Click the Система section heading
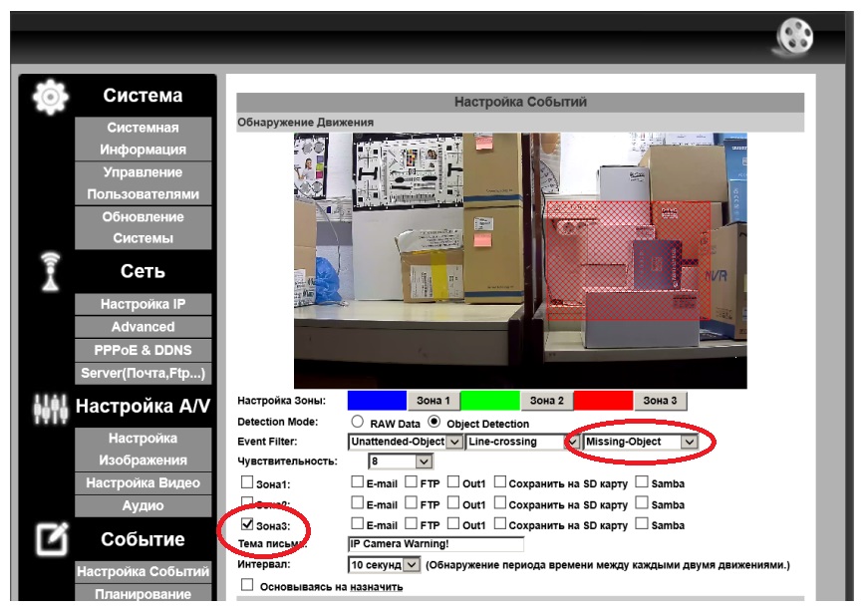Image resolution: width=868 pixels, height=615 pixels. 143,96
